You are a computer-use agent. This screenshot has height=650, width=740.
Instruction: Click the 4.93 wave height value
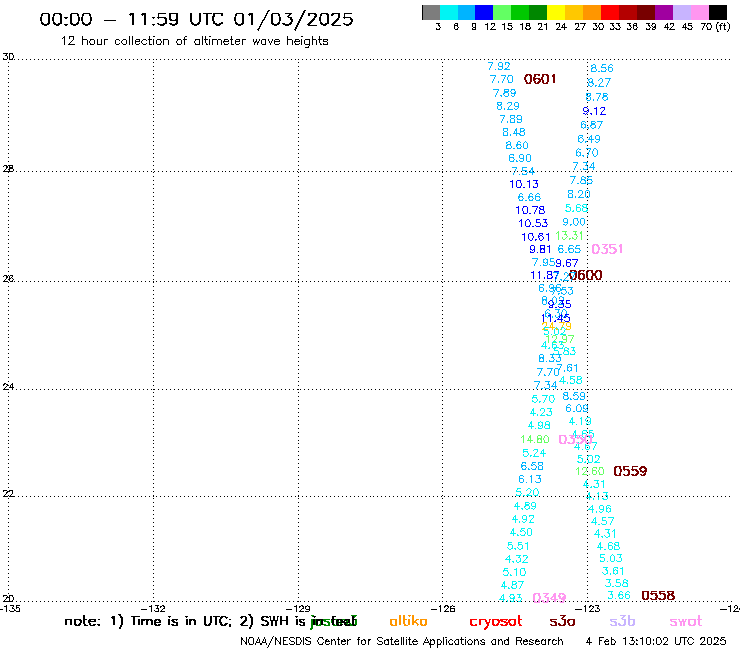[511, 598]
